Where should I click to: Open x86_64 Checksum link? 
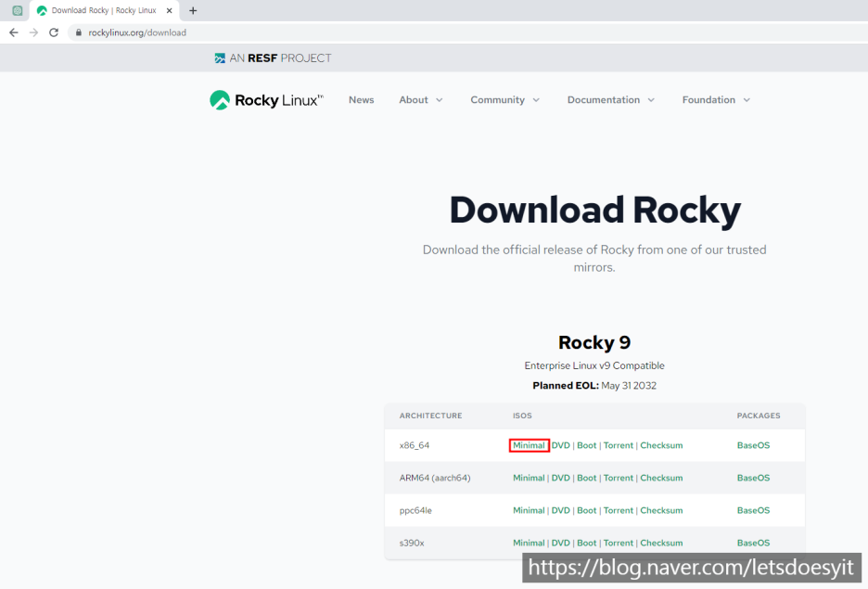(661, 445)
